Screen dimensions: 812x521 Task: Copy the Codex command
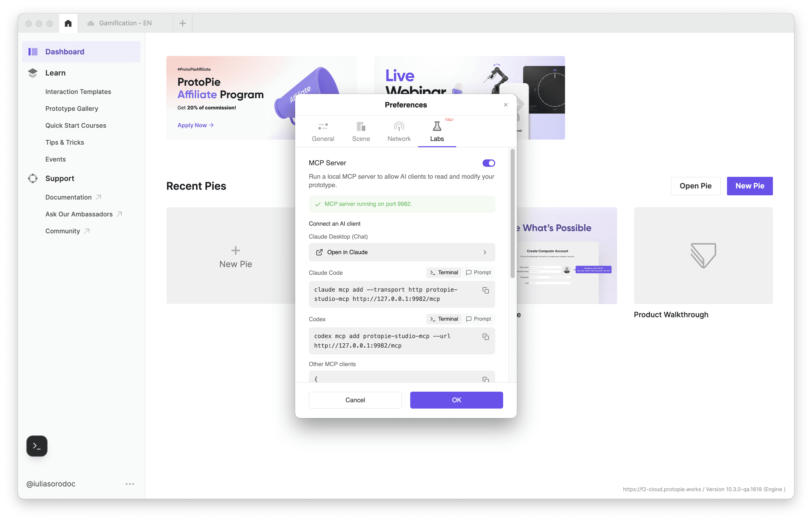point(485,337)
